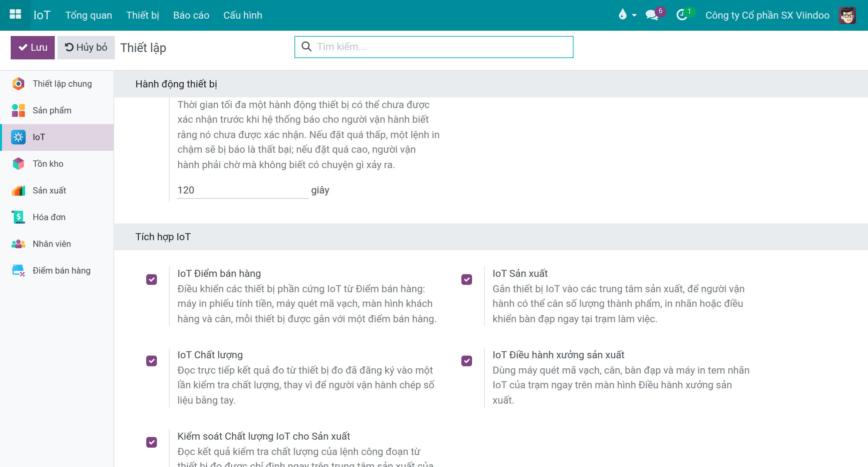This screenshot has width=868, height=467.
Task: Click the Điểm bán hàng sidebar icon
Action: [18, 271]
